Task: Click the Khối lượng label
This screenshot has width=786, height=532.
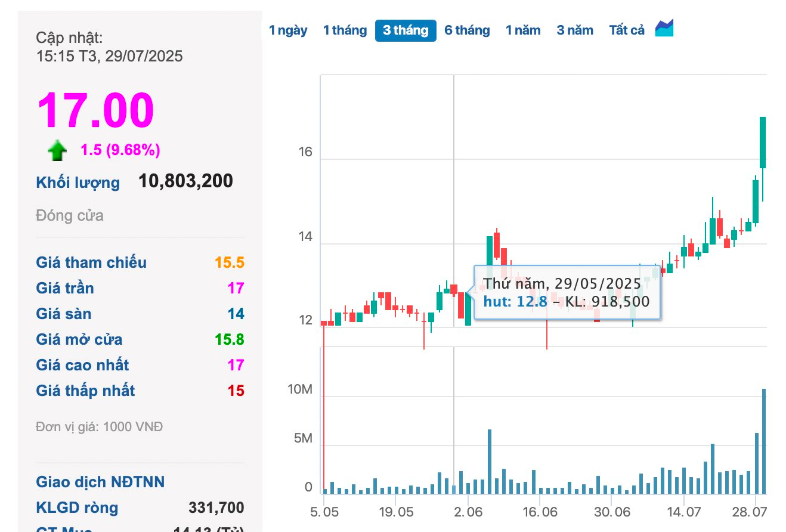Action: [78, 183]
